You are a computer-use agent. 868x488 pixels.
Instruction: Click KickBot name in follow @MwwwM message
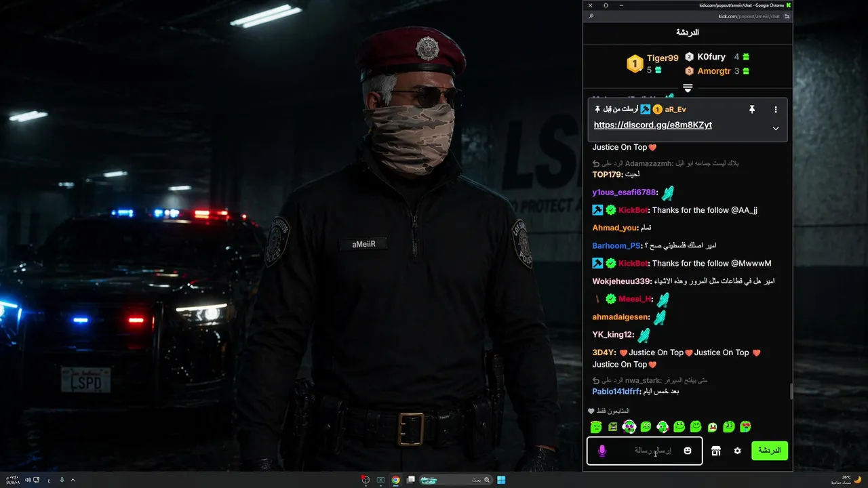coord(633,263)
